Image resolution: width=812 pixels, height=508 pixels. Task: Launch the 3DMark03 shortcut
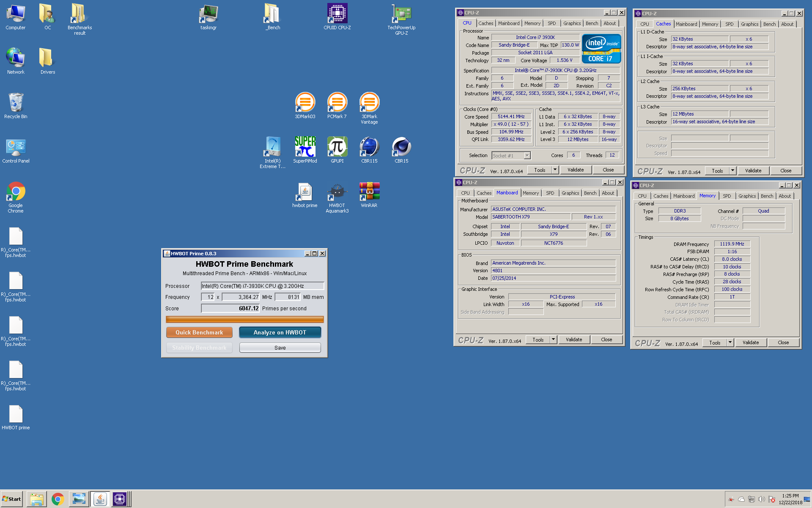(x=305, y=106)
